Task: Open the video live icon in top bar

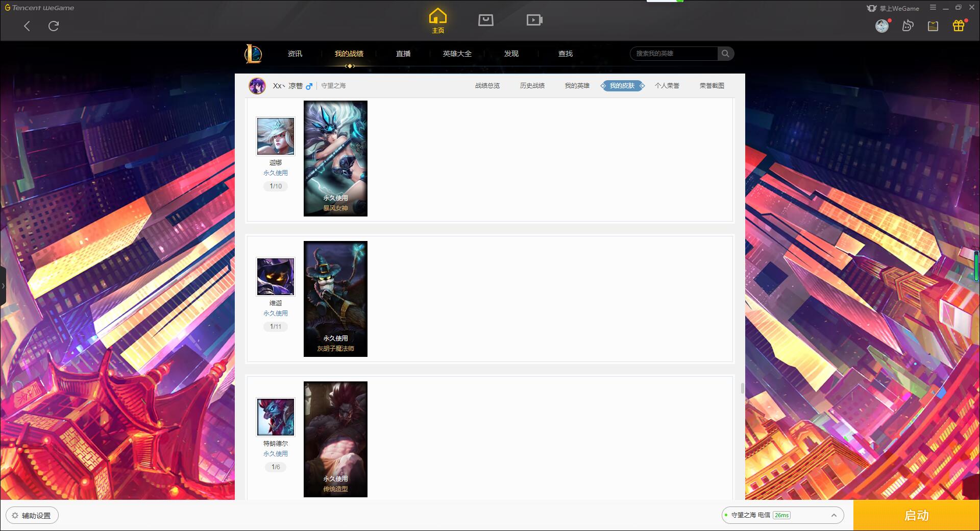Action: tap(534, 20)
